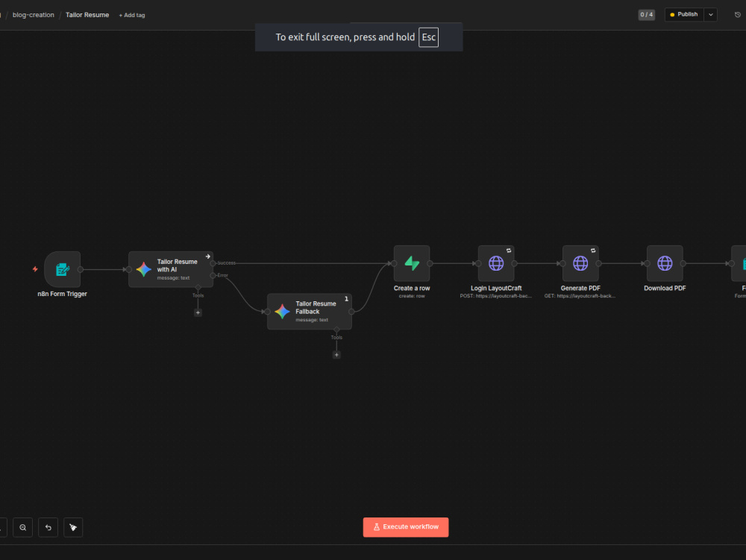
Task: Add a tool to Tailor Resume Fallback
Action: coord(336,355)
